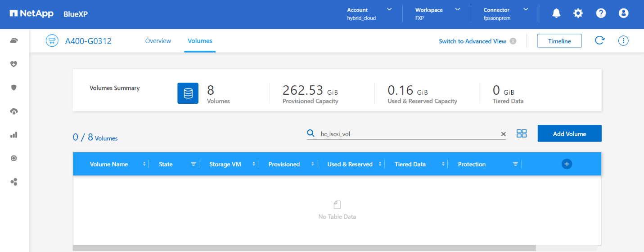Screen dimensions: 644x252
Task: Click Switch to Advanced View link
Action: click(473, 41)
